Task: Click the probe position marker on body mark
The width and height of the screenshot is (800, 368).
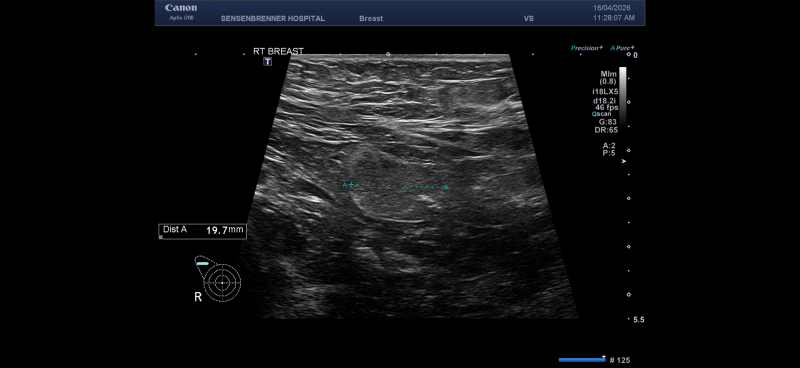Action: click(203, 263)
